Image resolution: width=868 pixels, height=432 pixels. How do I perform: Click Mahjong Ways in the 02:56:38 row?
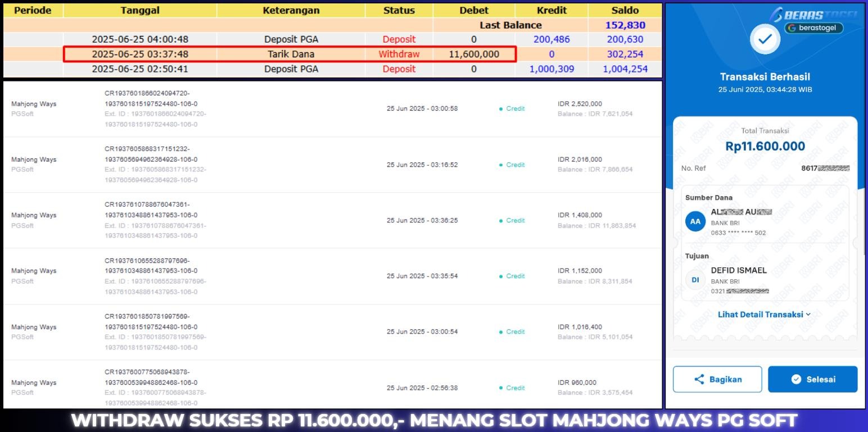point(34,383)
